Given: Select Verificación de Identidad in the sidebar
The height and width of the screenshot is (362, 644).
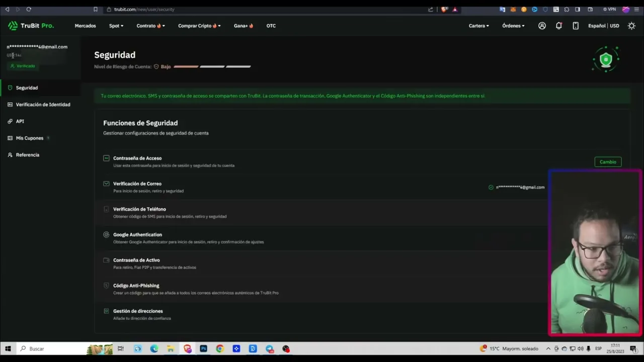Looking at the screenshot, I should click(40, 105).
